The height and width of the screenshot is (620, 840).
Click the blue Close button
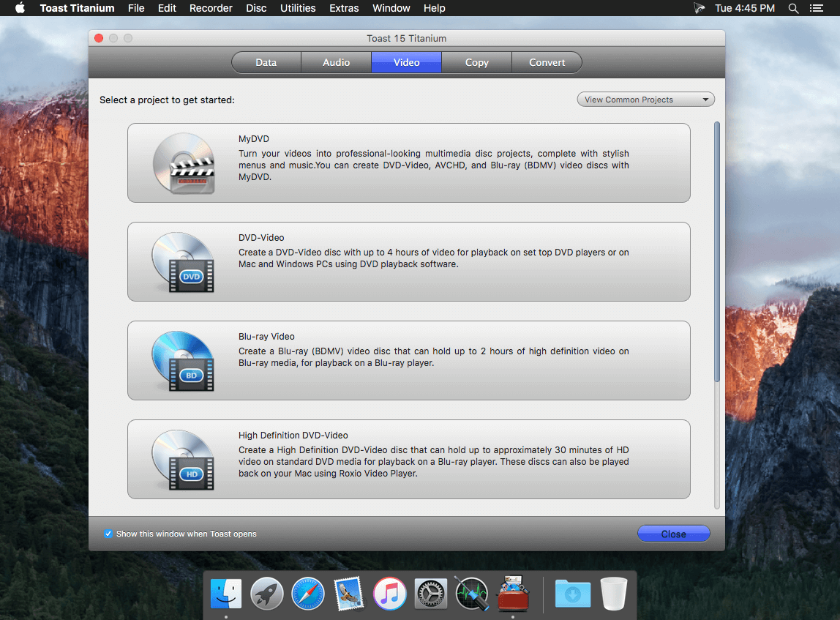pyautogui.click(x=673, y=534)
